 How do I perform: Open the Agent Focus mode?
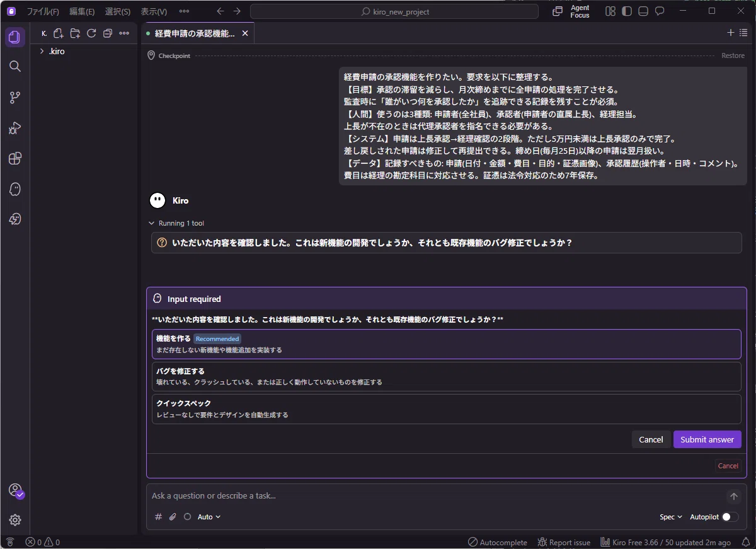coord(572,11)
